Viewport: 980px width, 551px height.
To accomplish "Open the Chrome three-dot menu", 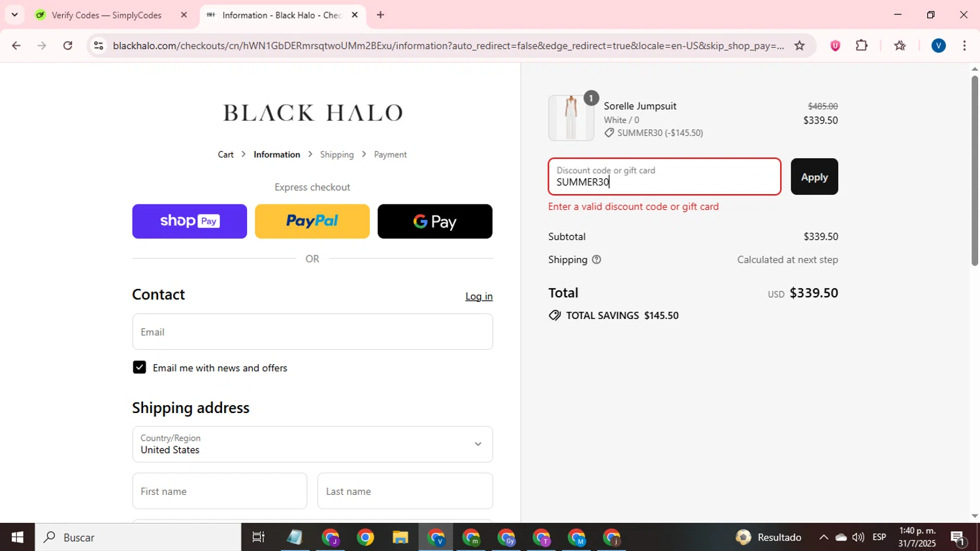I will point(965,46).
